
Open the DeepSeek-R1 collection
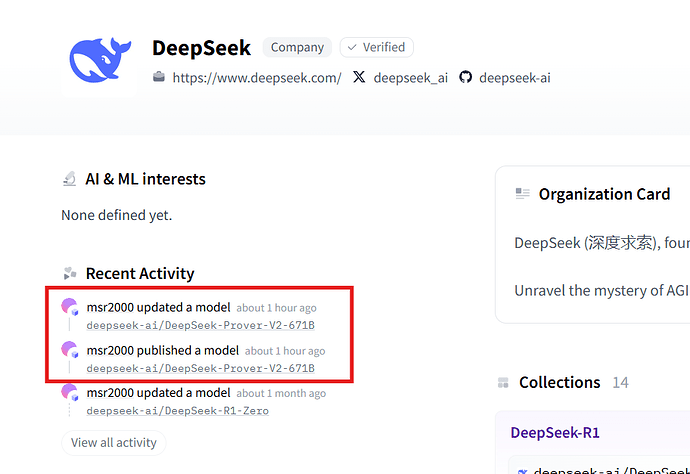555,433
